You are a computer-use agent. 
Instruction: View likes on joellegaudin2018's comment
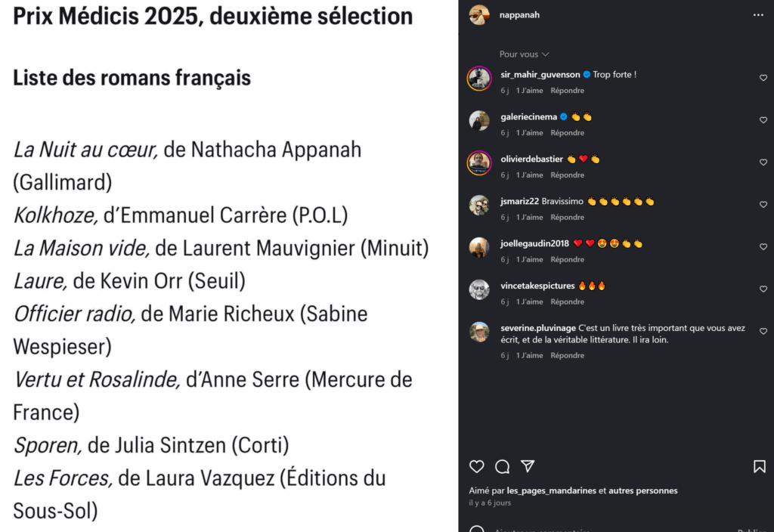pos(529,260)
